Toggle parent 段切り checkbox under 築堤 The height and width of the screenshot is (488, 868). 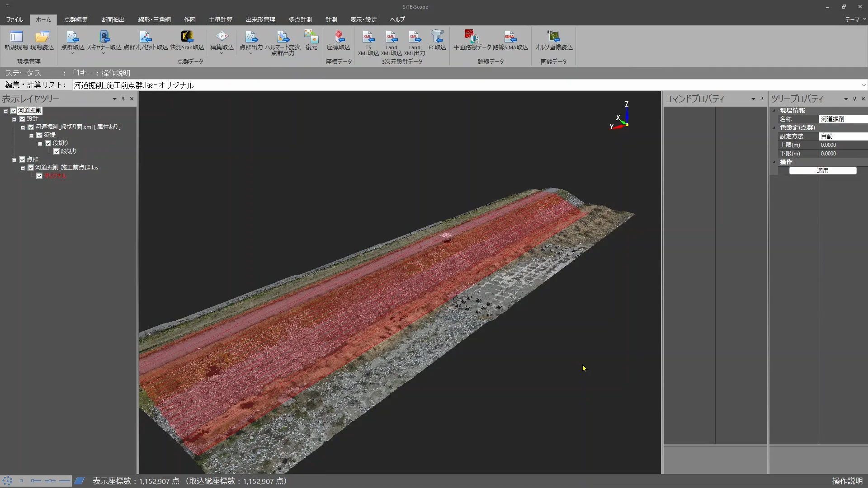click(x=48, y=143)
